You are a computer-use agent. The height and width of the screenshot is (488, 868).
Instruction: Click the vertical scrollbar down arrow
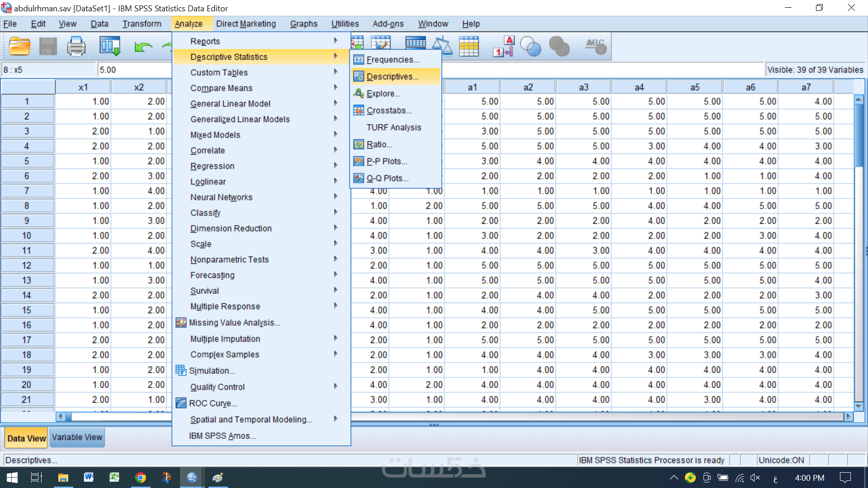pyautogui.click(x=859, y=406)
